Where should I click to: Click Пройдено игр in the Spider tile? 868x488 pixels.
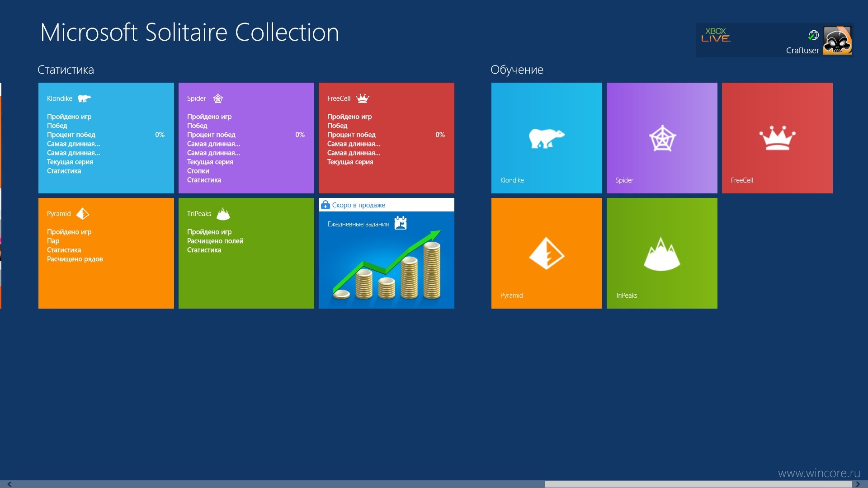(209, 117)
